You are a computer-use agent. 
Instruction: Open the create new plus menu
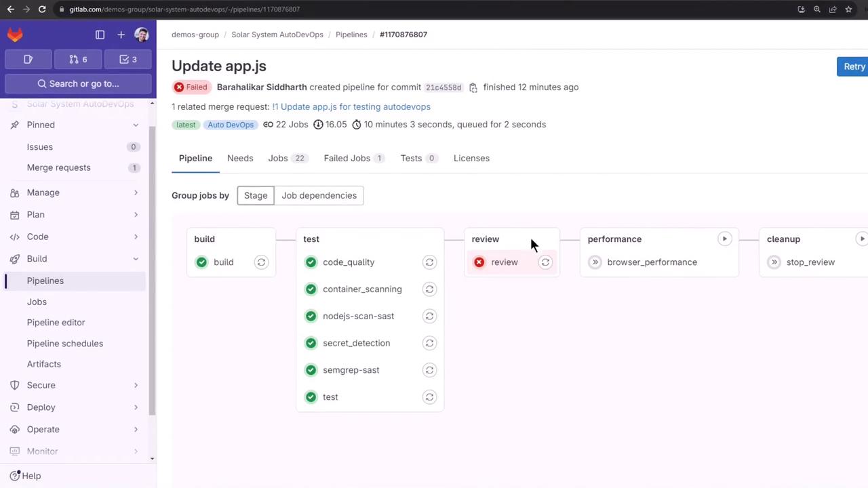click(x=121, y=35)
